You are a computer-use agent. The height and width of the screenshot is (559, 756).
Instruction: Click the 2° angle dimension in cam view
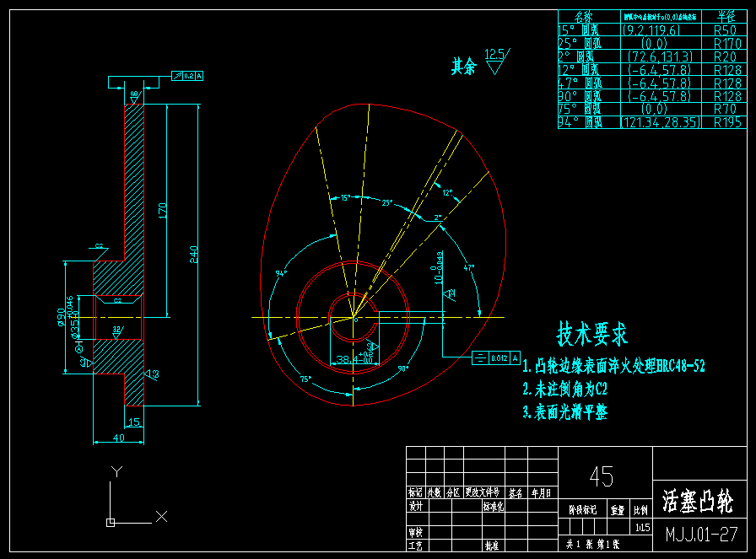tap(437, 218)
